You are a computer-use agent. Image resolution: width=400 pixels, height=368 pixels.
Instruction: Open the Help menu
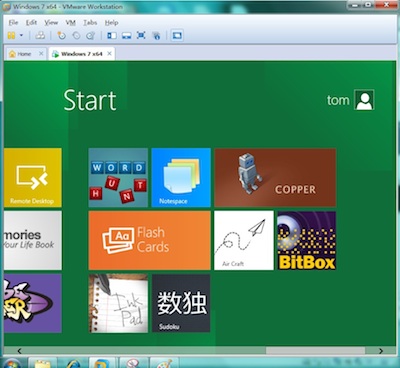tap(111, 23)
